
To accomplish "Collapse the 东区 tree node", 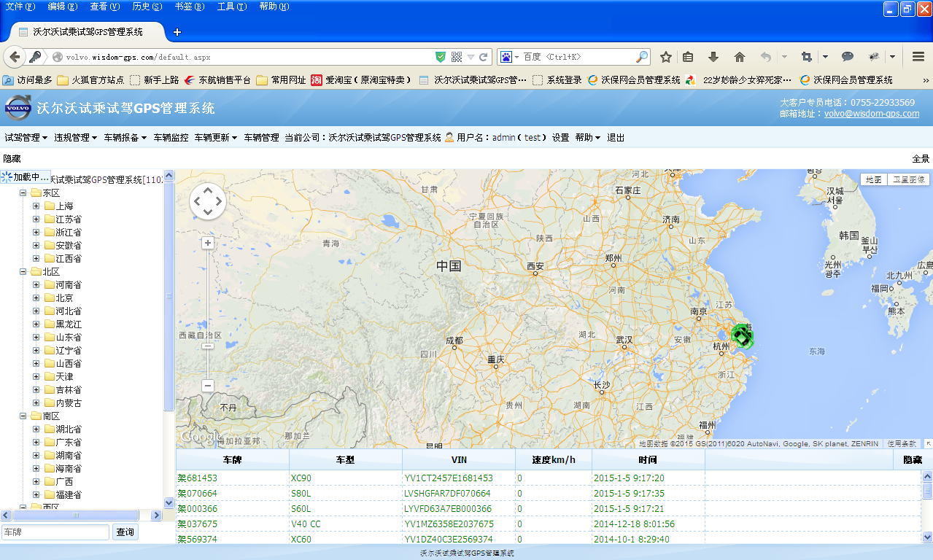I will coord(23,193).
